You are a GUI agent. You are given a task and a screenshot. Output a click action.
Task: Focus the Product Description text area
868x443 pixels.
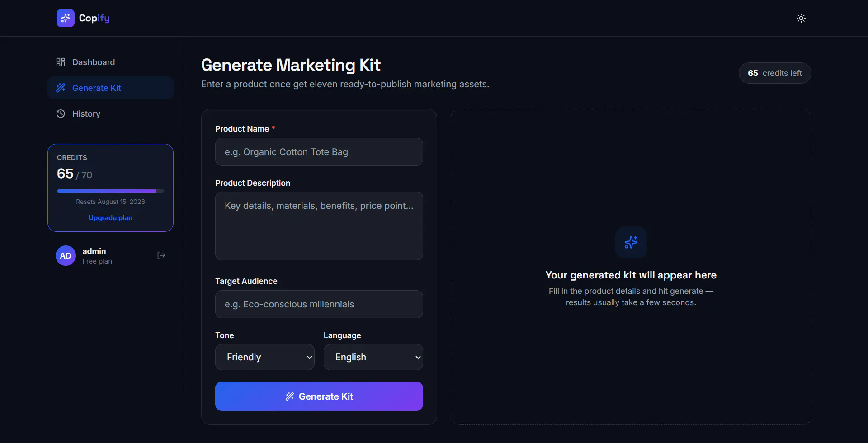pos(319,226)
